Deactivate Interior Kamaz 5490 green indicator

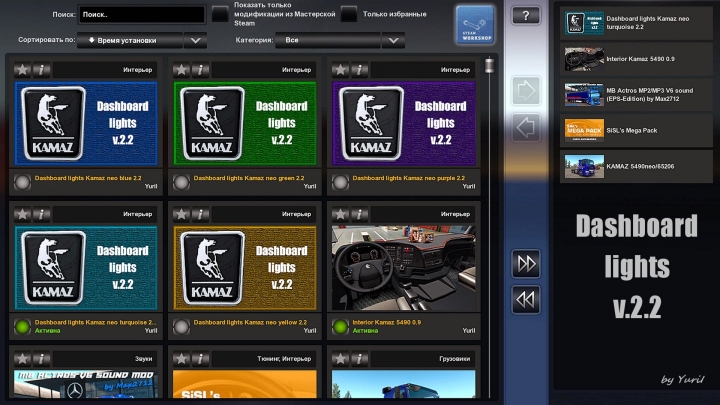point(340,326)
